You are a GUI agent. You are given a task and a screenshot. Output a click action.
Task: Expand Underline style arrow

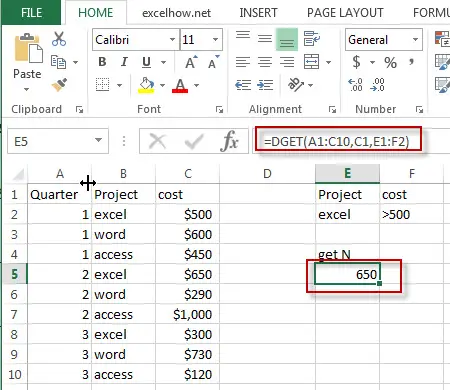pyautogui.click(x=163, y=62)
